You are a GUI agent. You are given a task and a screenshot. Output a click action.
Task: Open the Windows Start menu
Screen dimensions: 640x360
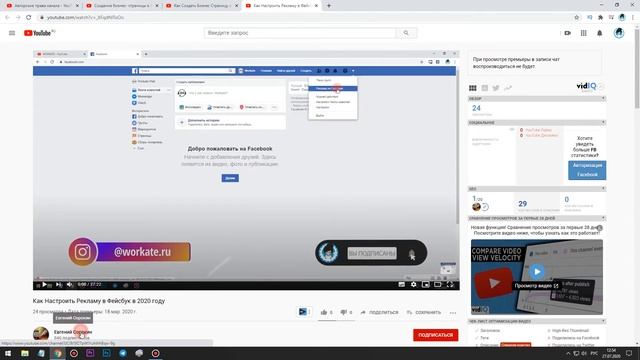(8, 353)
